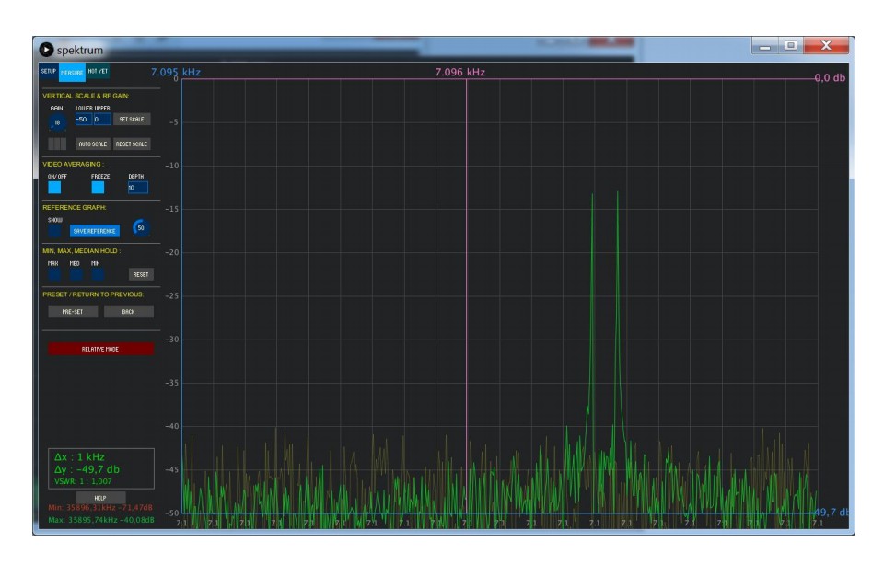Click the averaging DEPTH input field
This screenshot has width=884, height=588.
click(137, 188)
